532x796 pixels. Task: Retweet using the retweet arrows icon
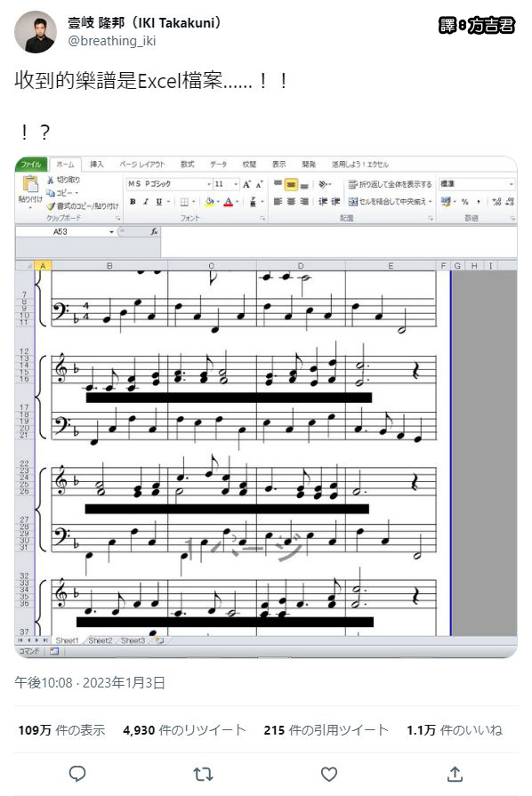pyautogui.click(x=203, y=774)
